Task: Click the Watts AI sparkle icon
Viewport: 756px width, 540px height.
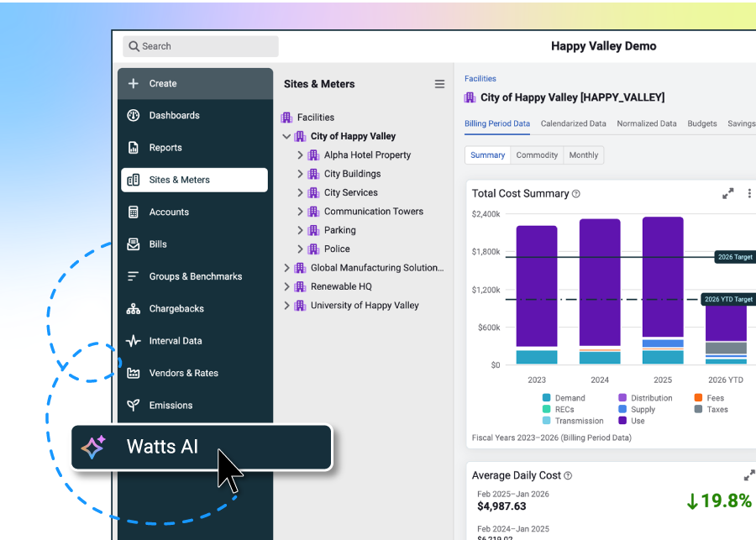Action: [93, 447]
